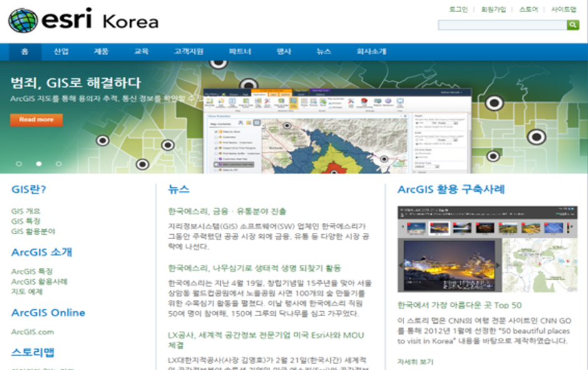588x370 pixels.
Task: Select the second banner carousel dot
Action: coord(39,163)
